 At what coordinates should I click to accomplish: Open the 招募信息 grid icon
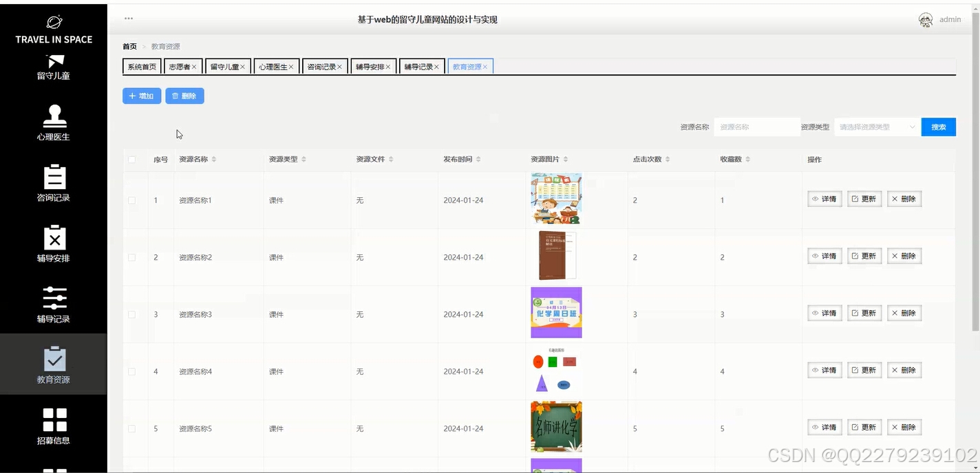tap(54, 420)
